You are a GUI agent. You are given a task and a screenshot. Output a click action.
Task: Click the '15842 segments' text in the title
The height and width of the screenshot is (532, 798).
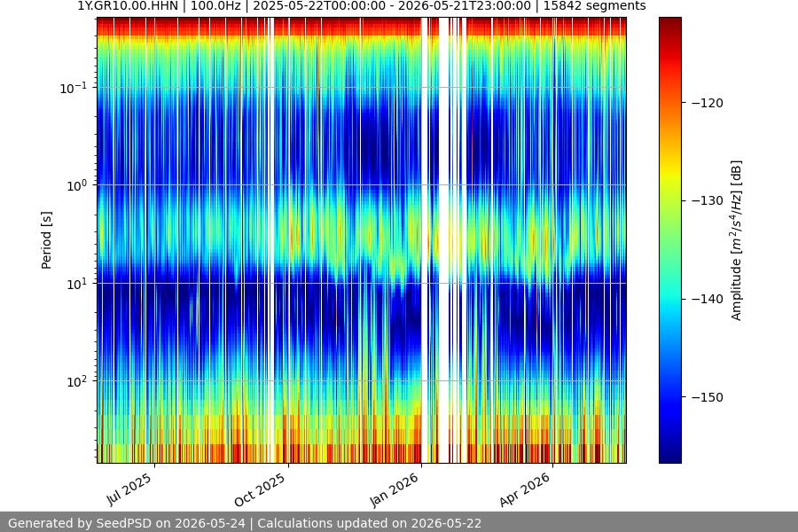click(594, 6)
